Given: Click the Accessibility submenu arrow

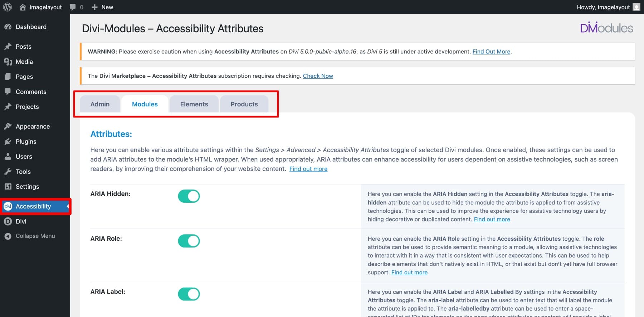Looking at the screenshot, I should (67, 206).
